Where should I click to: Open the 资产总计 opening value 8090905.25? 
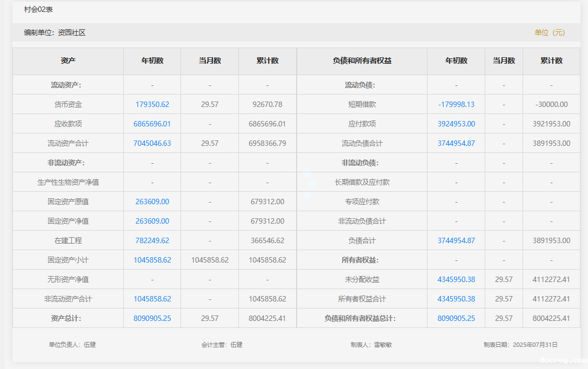pos(152,318)
